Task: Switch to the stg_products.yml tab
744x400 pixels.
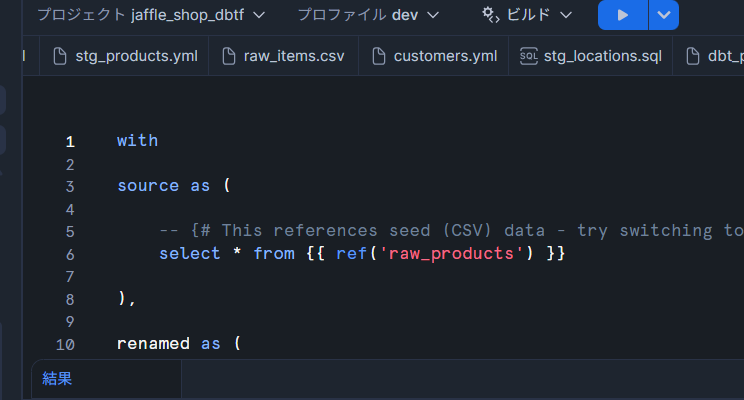Action: pyautogui.click(x=124, y=56)
